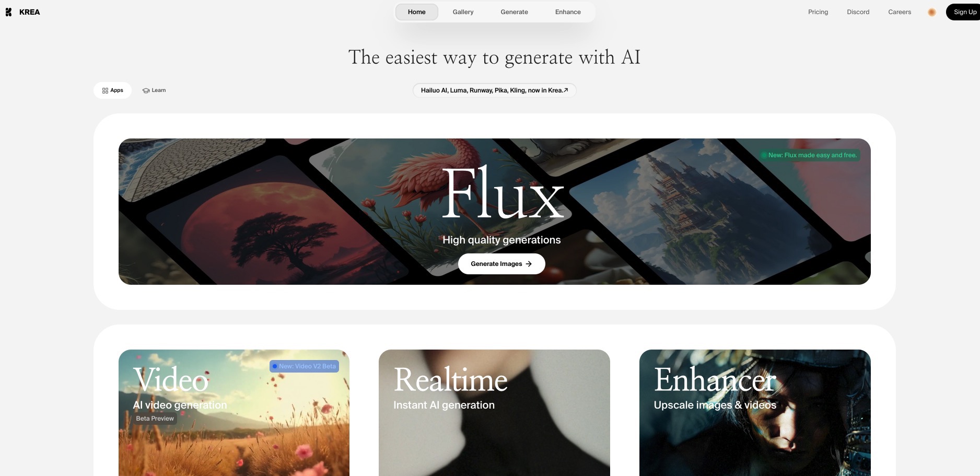Select the Home tab
This screenshot has width=980, height=476.
coord(417,12)
